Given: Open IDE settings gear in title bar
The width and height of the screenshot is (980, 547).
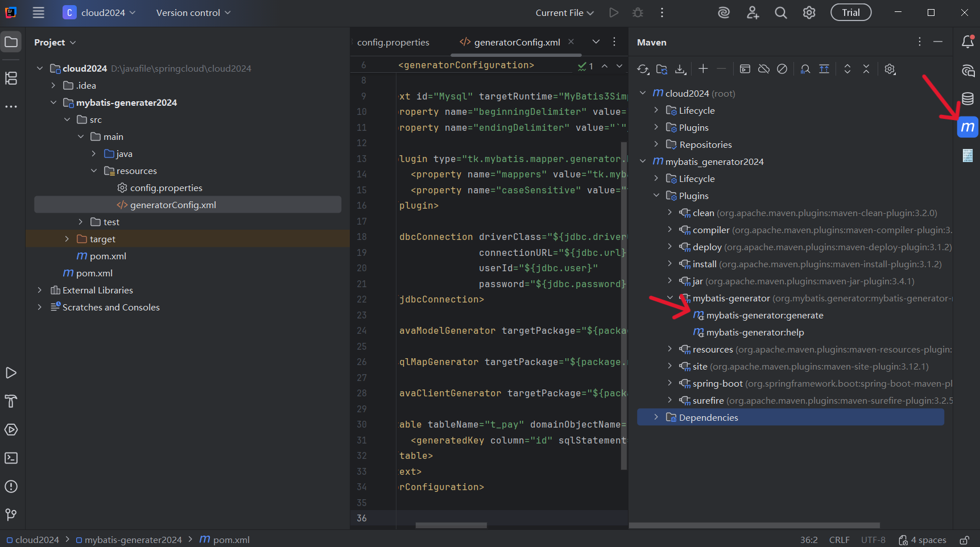Looking at the screenshot, I should click(x=809, y=13).
